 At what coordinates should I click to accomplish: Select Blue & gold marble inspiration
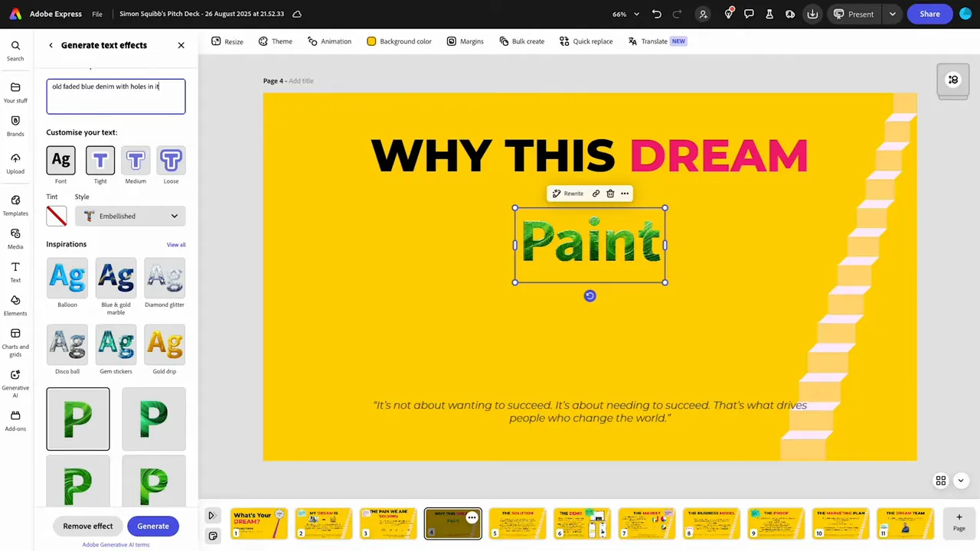116,278
